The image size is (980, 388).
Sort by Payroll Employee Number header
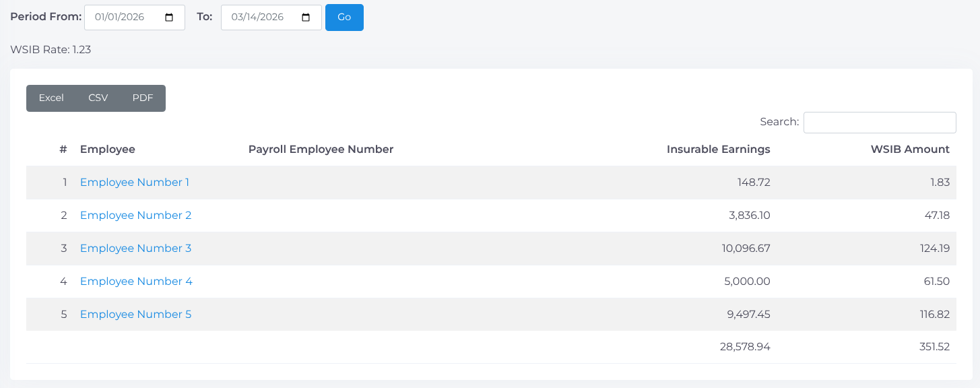321,150
